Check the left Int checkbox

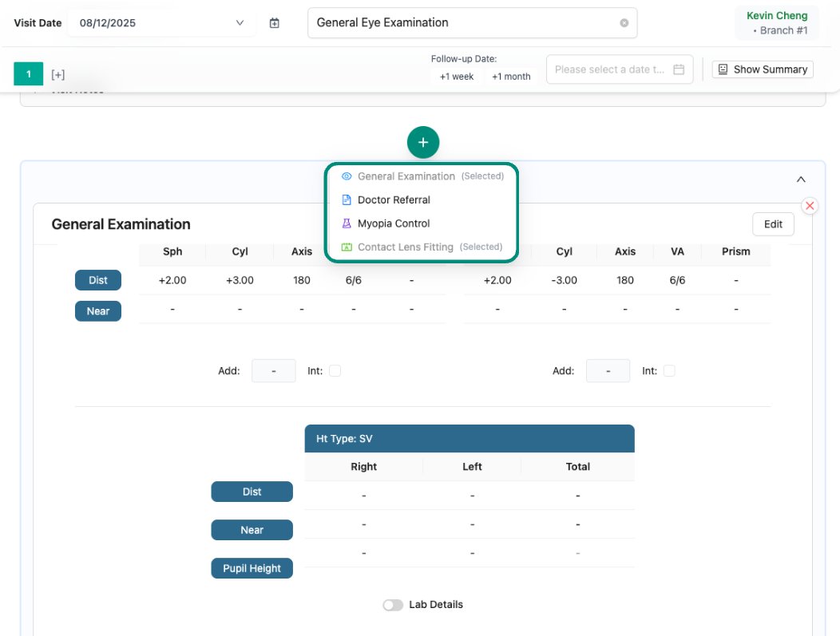click(335, 371)
